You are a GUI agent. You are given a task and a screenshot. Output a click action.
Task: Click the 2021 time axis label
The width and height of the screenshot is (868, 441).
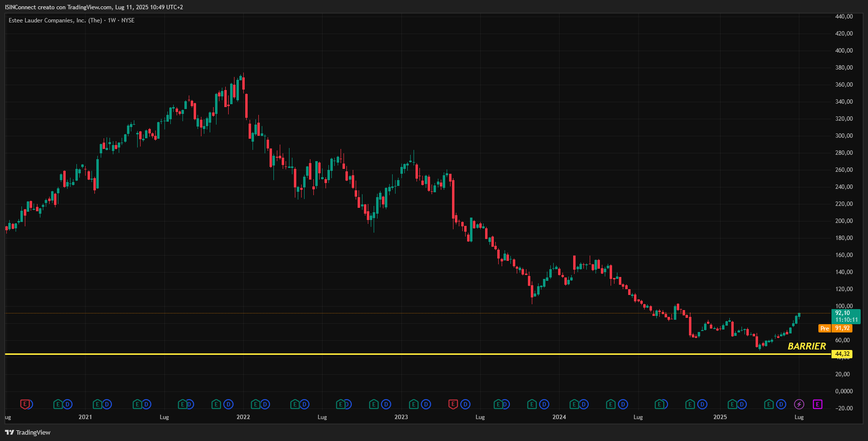(85, 417)
